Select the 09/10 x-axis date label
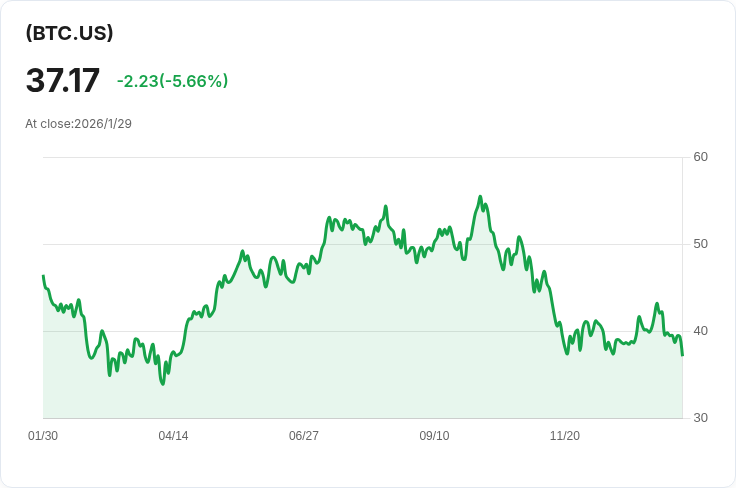The height and width of the screenshot is (488, 736). (434, 436)
